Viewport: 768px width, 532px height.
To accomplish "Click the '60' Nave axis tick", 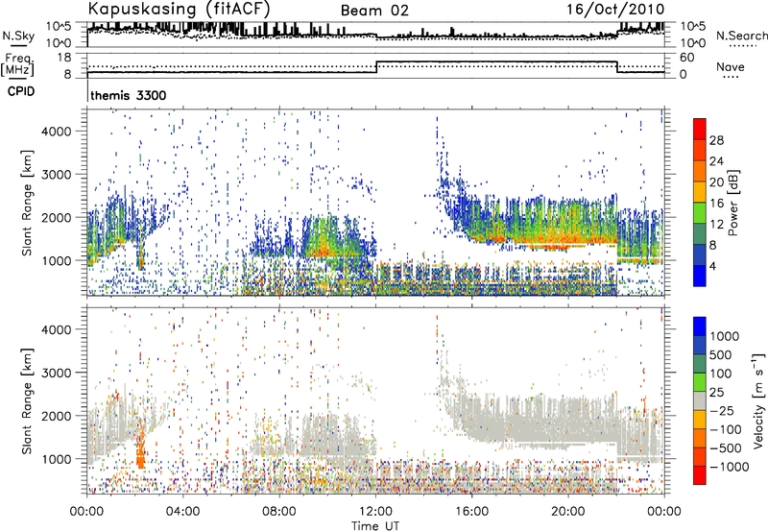I will click(x=687, y=58).
